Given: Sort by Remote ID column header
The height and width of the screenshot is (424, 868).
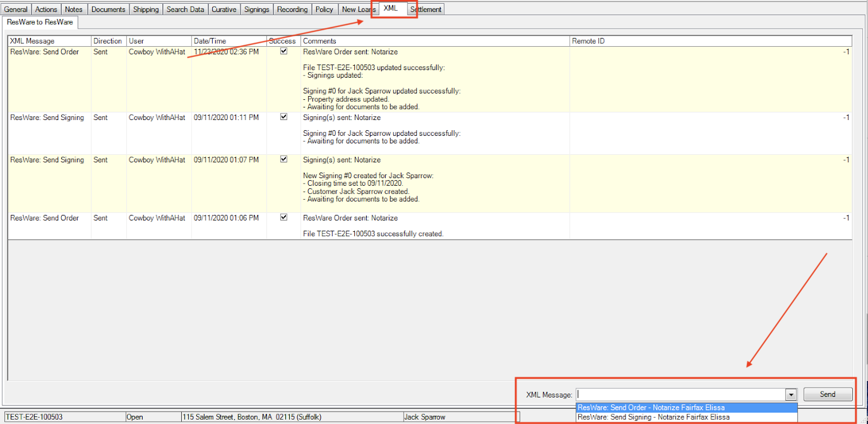Looking at the screenshot, I should [711, 41].
